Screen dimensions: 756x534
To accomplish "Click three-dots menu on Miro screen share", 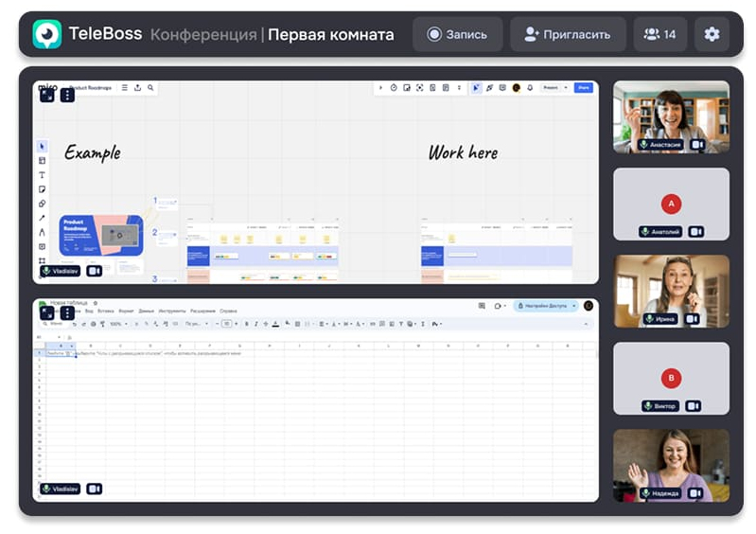I will 67,95.
